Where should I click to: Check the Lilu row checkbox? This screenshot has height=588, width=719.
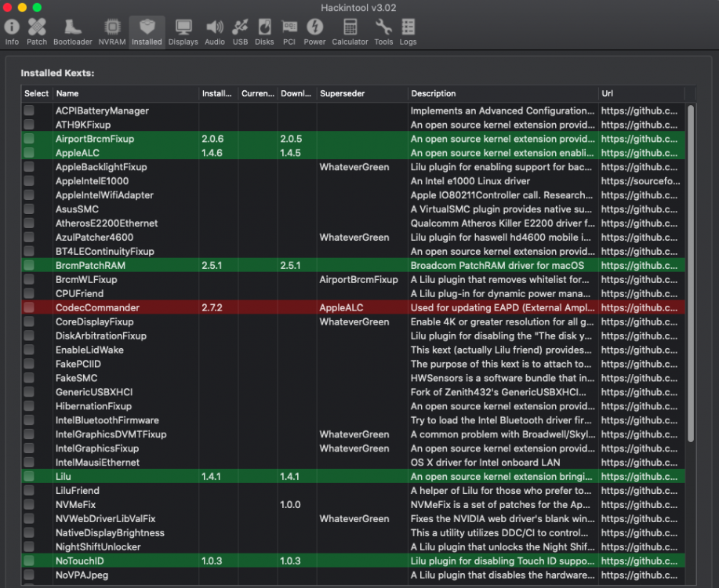(29, 476)
